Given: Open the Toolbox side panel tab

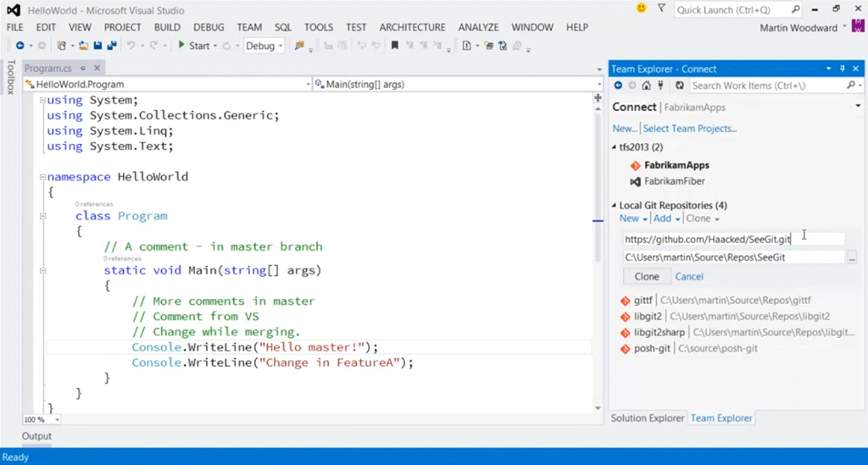Looking at the screenshot, I should tap(10, 77).
